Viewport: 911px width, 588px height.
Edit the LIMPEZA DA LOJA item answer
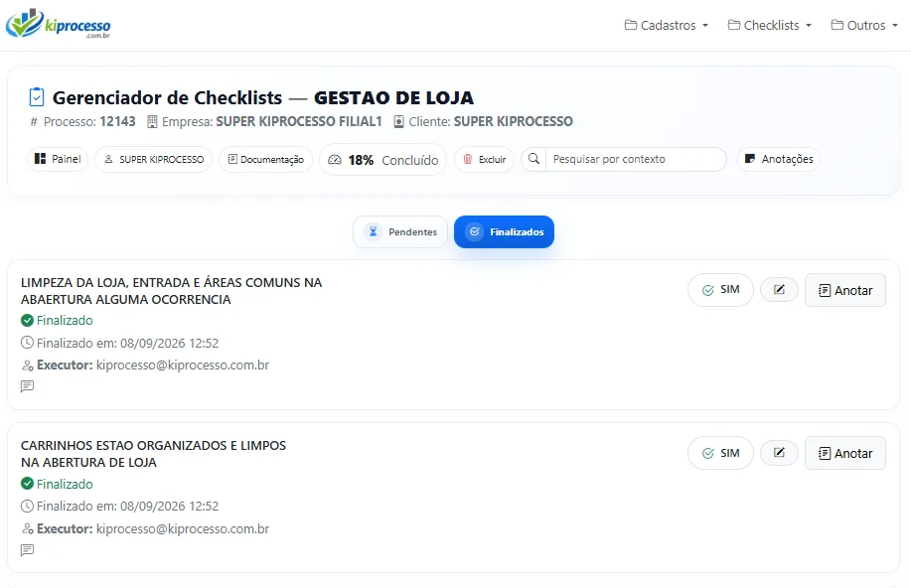(779, 289)
